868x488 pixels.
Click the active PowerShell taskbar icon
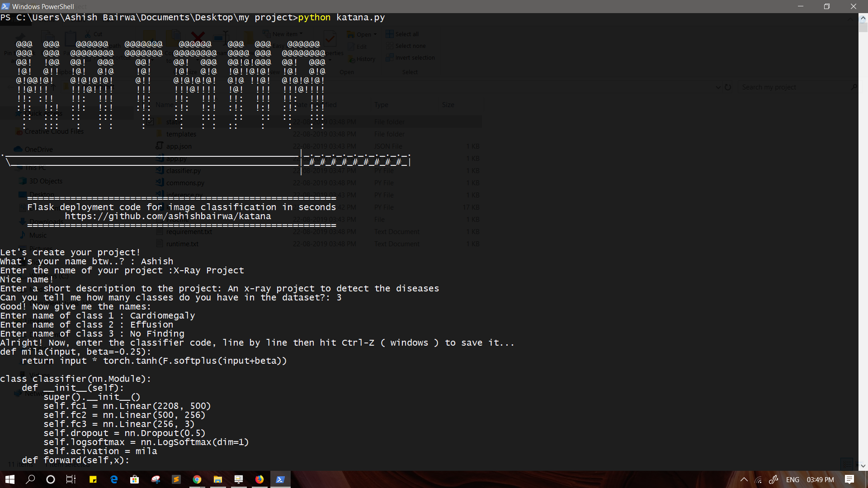click(280, 479)
